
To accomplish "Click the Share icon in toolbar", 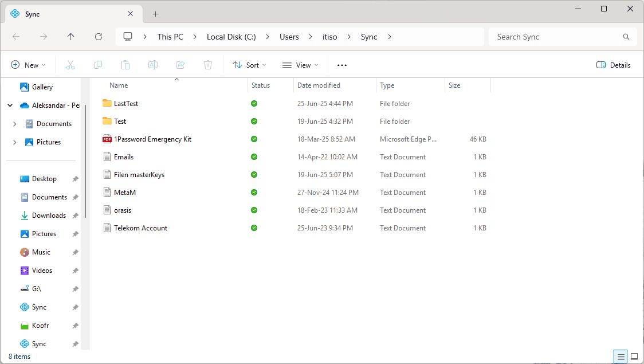I will tap(180, 65).
